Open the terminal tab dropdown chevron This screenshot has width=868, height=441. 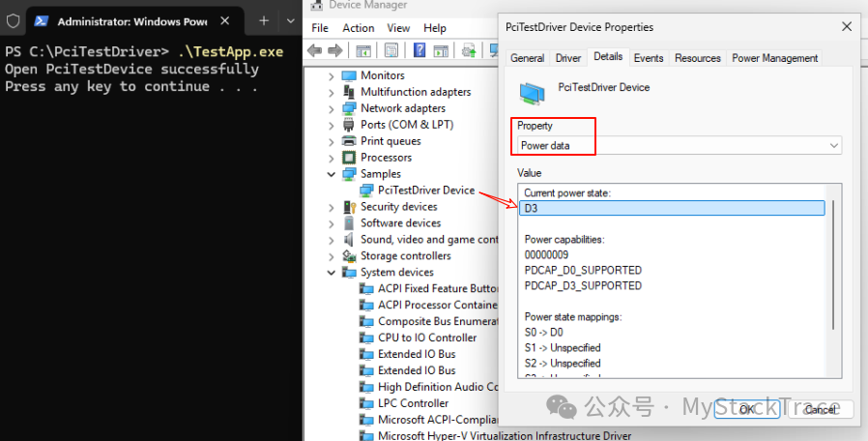pos(291,21)
